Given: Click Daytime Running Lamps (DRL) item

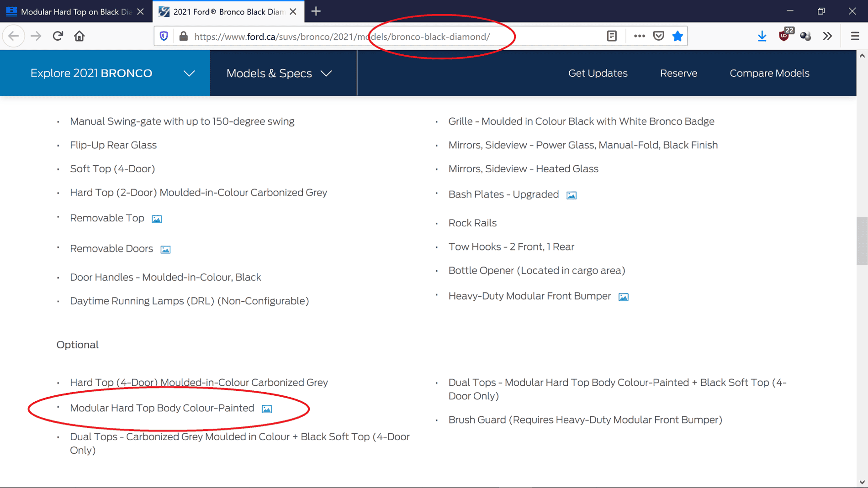Looking at the screenshot, I should click(x=190, y=301).
